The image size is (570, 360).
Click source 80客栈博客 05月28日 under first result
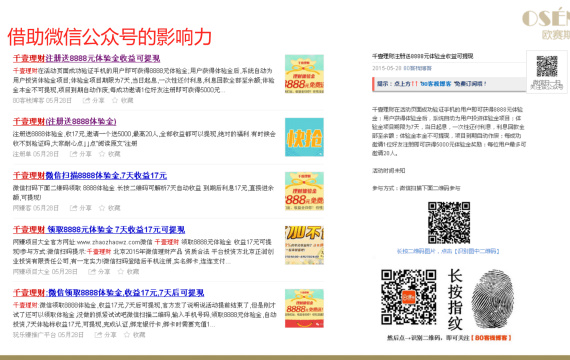pyautogui.click(x=42, y=100)
